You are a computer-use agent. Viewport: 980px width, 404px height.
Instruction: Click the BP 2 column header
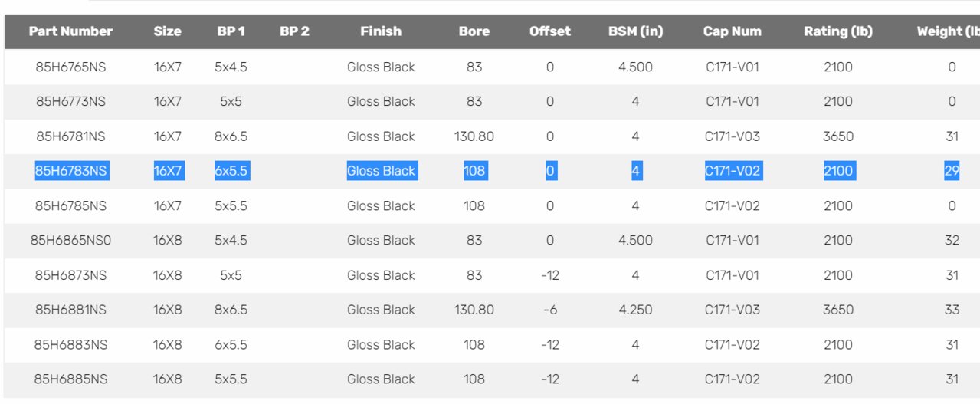click(x=294, y=31)
